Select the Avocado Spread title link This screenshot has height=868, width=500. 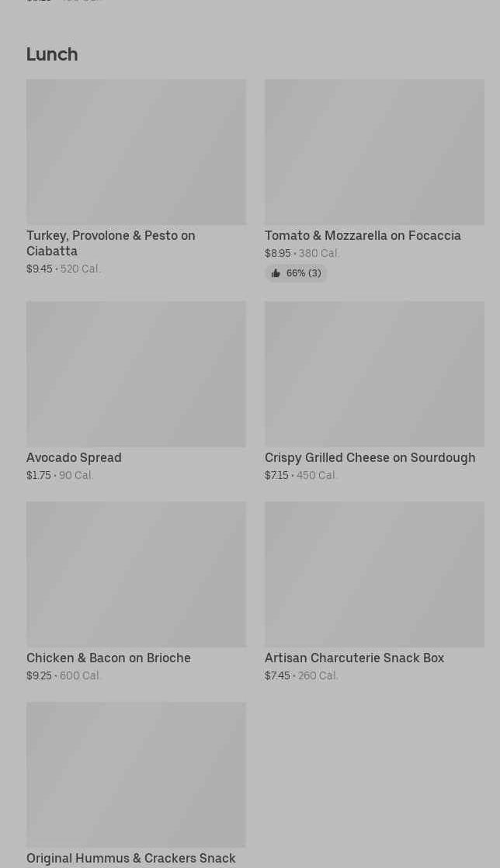pyautogui.click(x=74, y=457)
